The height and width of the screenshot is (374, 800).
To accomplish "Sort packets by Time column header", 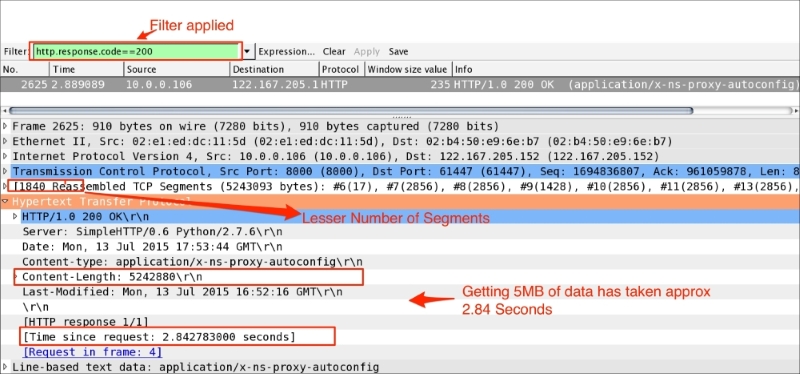I will click(87, 69).
